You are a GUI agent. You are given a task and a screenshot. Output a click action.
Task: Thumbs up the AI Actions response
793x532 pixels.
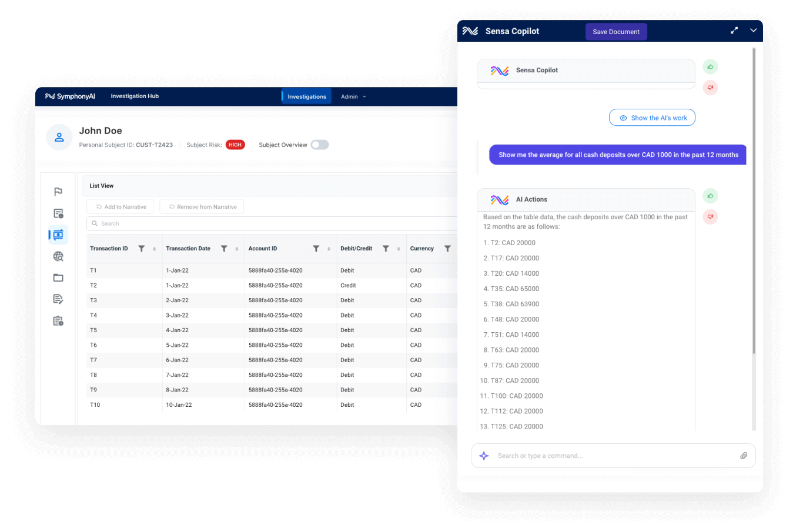[710, 196]
